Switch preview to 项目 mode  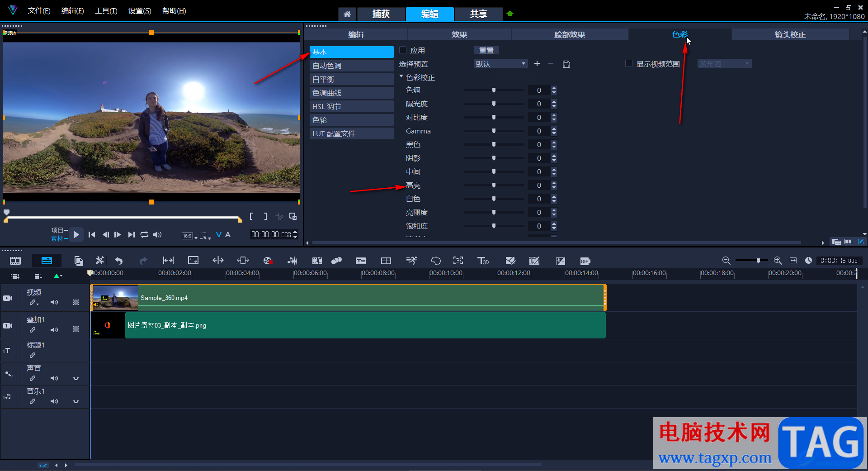coord(57,230)
